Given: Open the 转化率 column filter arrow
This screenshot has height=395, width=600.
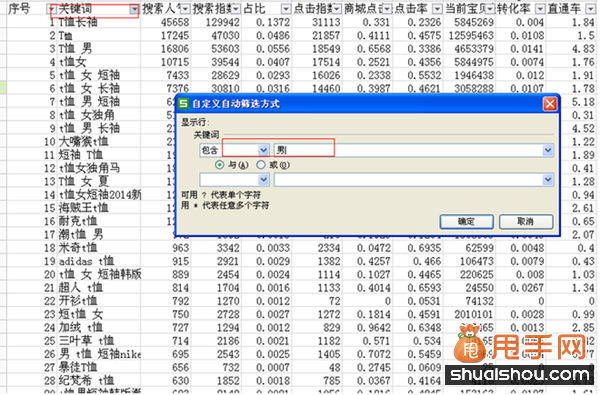Looking at the screenshot, I should coord(540,9).
